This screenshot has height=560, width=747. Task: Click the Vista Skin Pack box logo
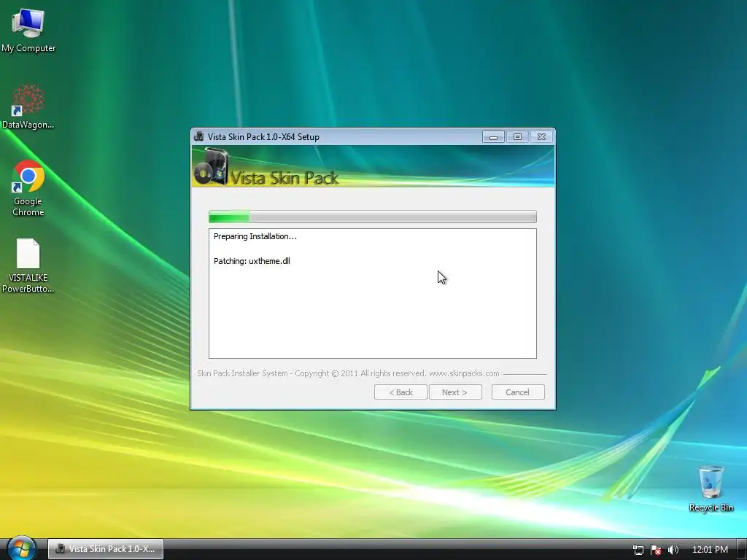[x=212, y=166]
